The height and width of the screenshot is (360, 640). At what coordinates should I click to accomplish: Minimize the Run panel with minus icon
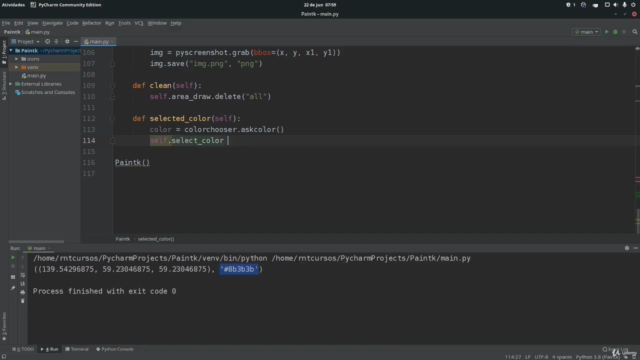636,248
